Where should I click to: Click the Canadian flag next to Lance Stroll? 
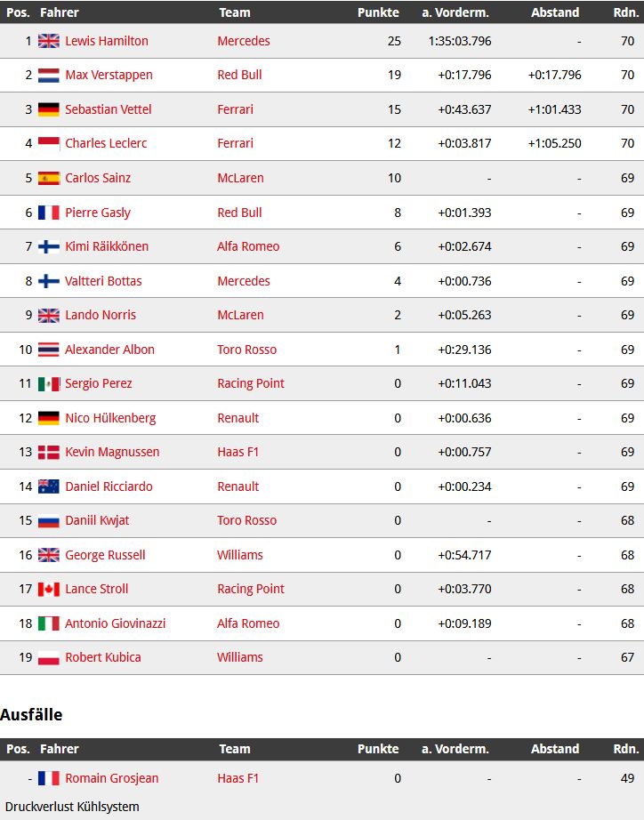[49, 590]
